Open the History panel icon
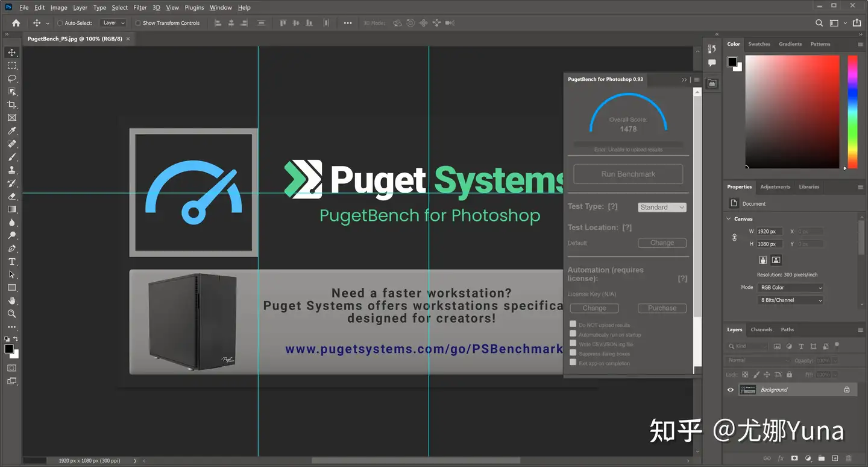Screen dimensions: 868x467 (x=712, y=49)
